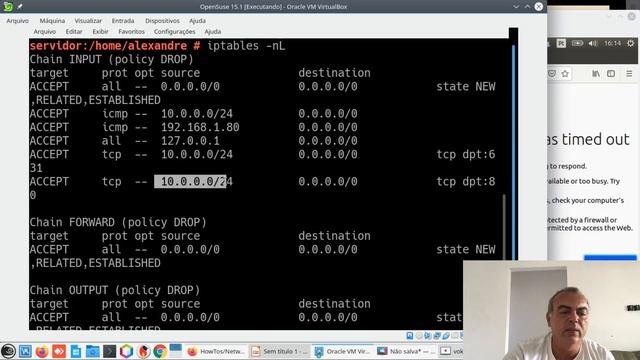Open the terminal's Ajuda menu

213,31
